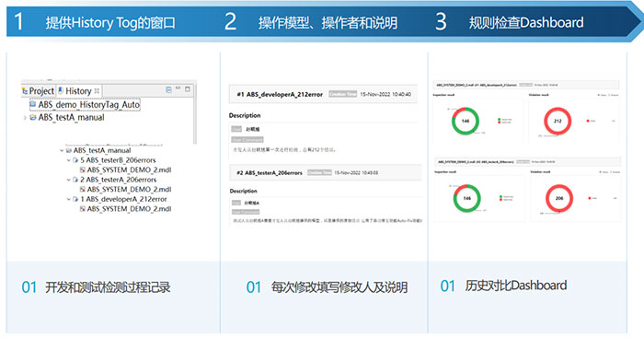
Task: Click the folder icon of expanded ABS_testA_manual
Action: click(69, 150)
